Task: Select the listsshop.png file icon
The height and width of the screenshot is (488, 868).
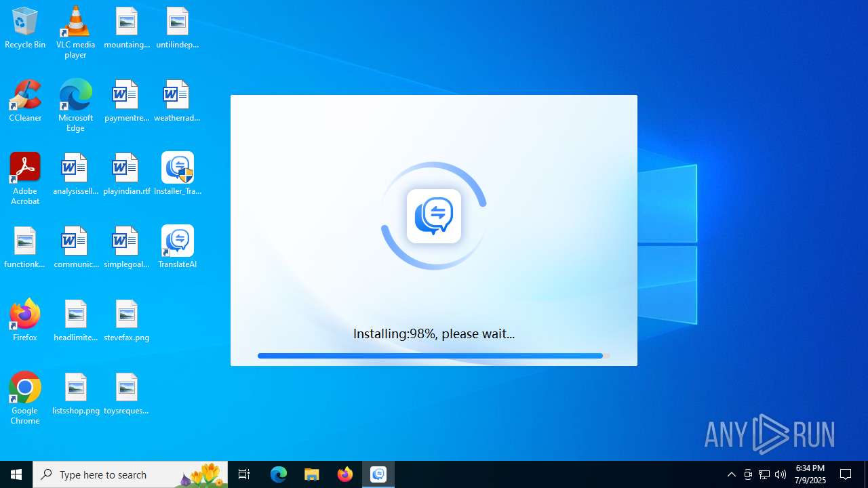Action: pyautogui.click(x=75, y=394)
